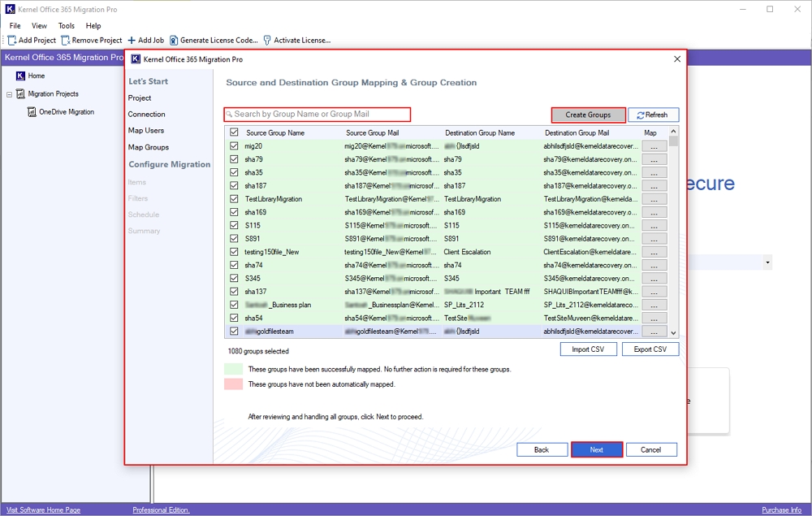Click the Add Job plus icon
This screenshot has width=812, height=516.
click(x=132, y=40)
